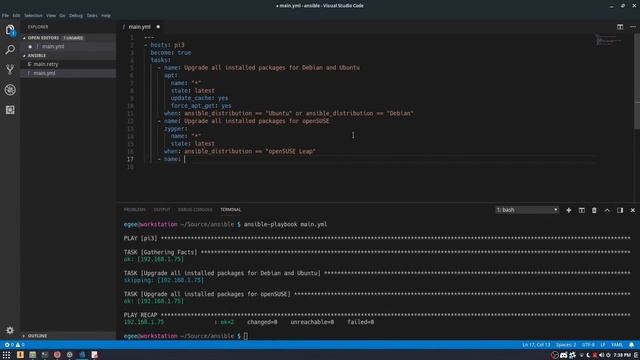Click the Ln 17, Col cursor position status

(x=536, y=345)
